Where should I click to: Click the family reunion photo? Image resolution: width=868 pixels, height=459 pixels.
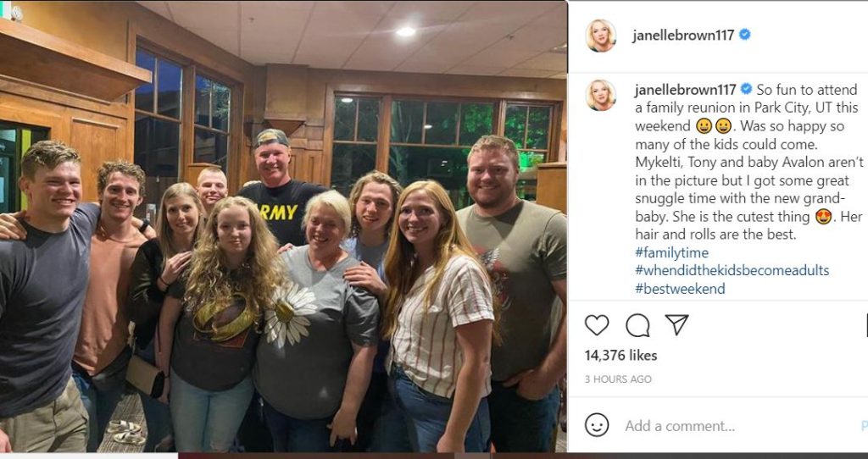283,227
